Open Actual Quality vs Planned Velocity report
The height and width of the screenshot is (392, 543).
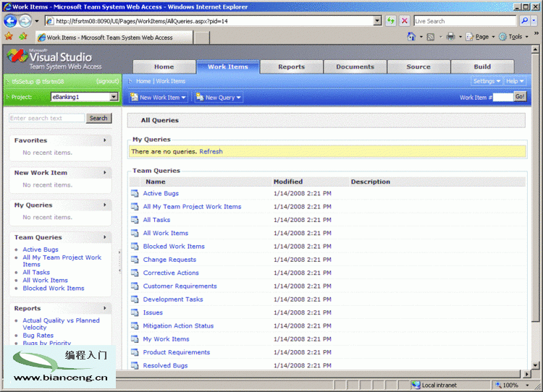pos(61,324)
